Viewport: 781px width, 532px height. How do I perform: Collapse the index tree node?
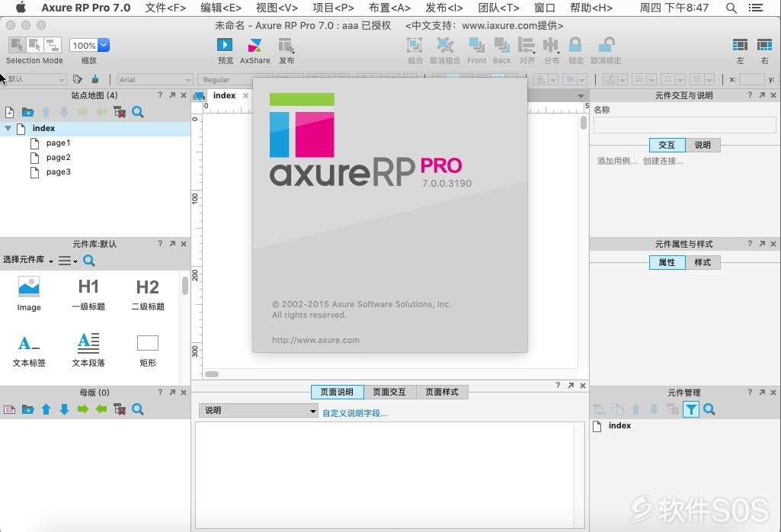tap(8, 128)
